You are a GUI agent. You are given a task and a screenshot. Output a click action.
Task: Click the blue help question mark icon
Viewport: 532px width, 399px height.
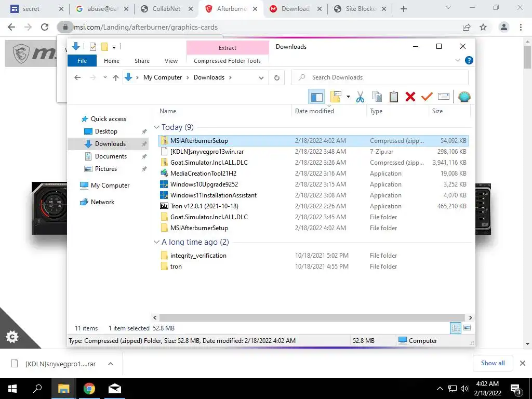(x=469, y=60)
